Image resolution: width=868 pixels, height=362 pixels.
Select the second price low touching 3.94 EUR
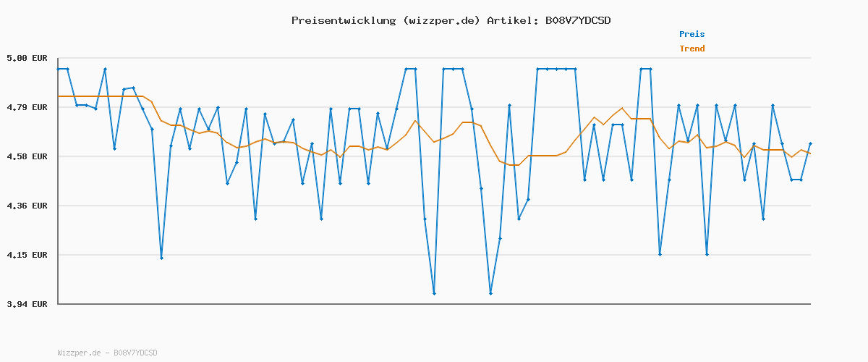490,293
